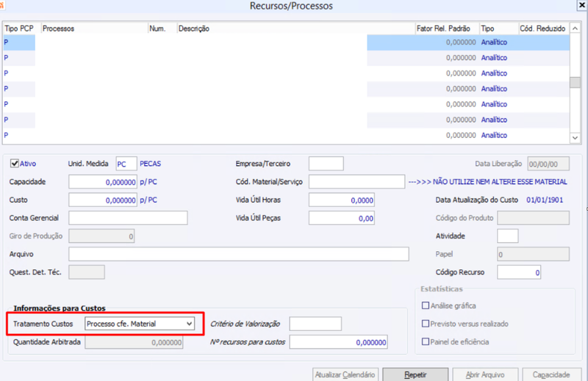
Task: Open the Capacidade button
Action: [551, 374]
